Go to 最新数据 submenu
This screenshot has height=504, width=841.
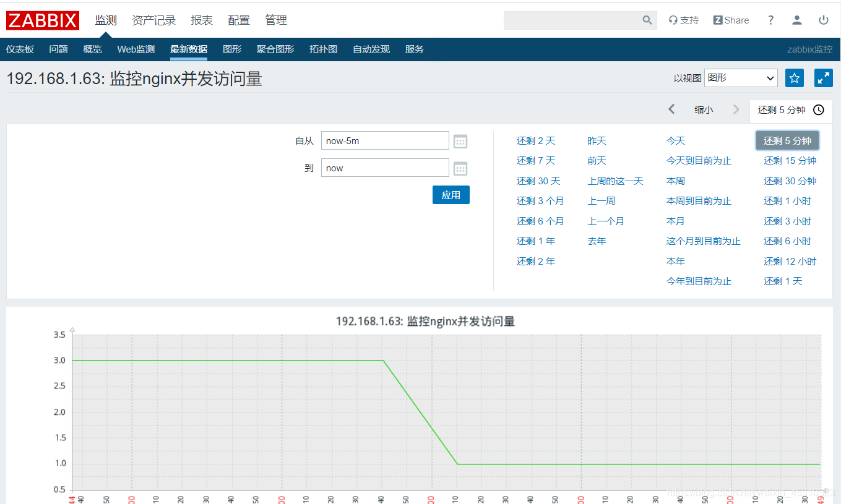click(x=189, y=49)
